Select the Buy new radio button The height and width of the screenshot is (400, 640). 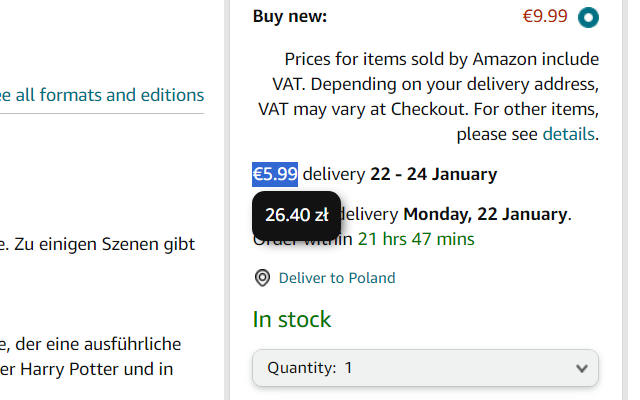[x=588, y=17]
